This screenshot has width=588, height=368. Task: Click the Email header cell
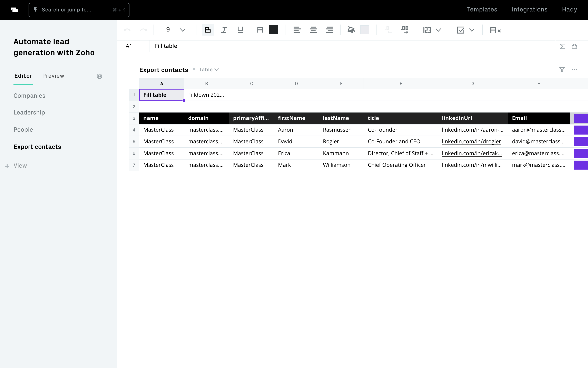coord(539,118)
